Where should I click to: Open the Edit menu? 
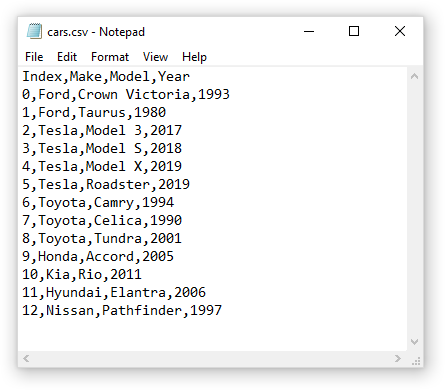pos(67,57)
